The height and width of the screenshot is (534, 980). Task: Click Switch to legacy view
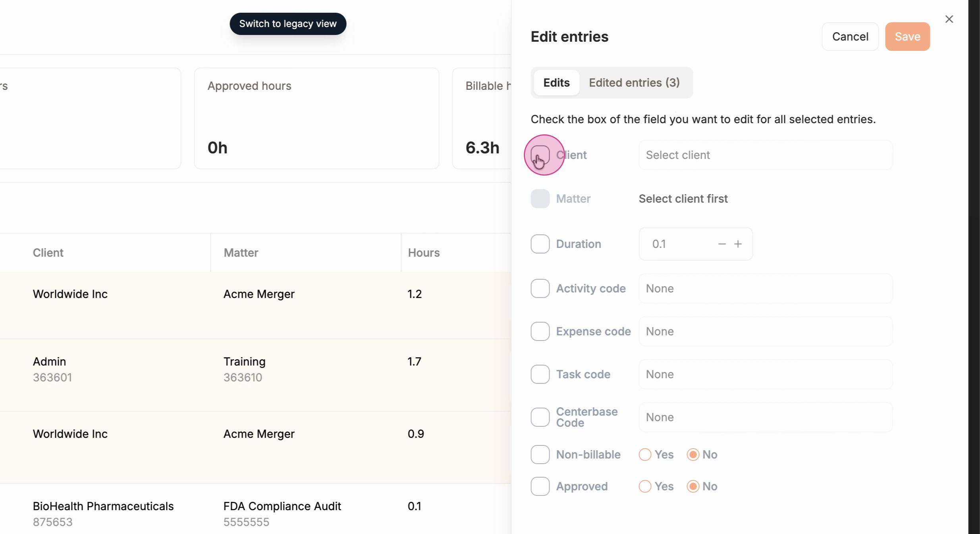[x=288, y=24]
